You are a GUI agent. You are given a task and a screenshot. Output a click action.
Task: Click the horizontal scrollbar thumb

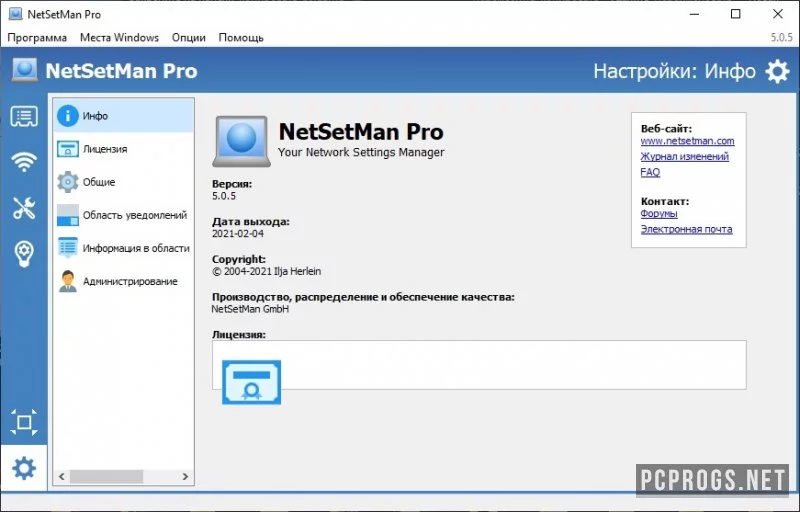106,477
